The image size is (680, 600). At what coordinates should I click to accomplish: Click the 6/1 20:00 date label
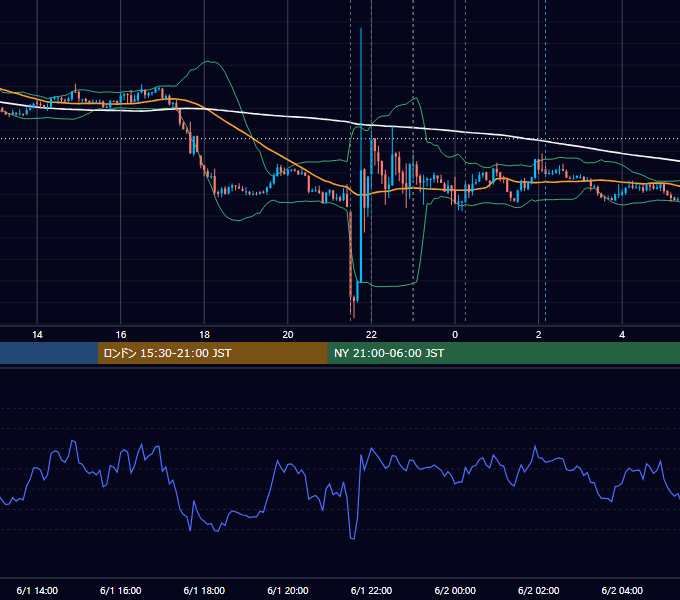[288, 590]
